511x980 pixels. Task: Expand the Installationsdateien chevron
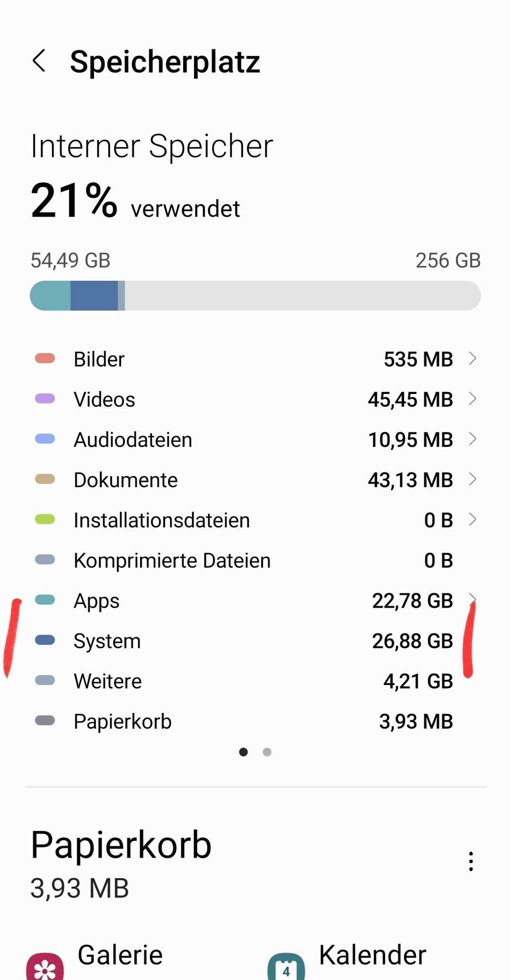pos(472,519)
